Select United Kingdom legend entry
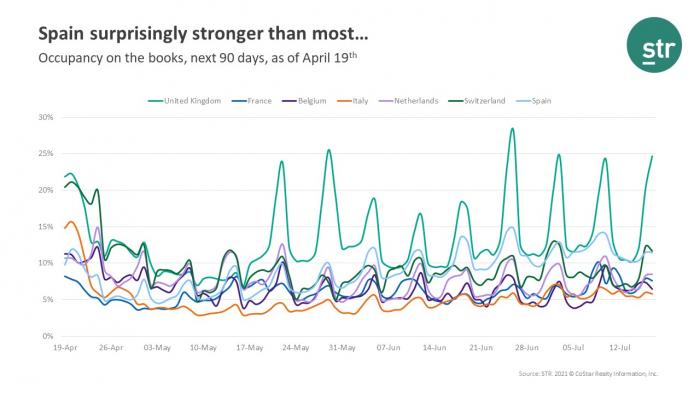The width and height of the screenshot is (700, 394). pos(184,101)
